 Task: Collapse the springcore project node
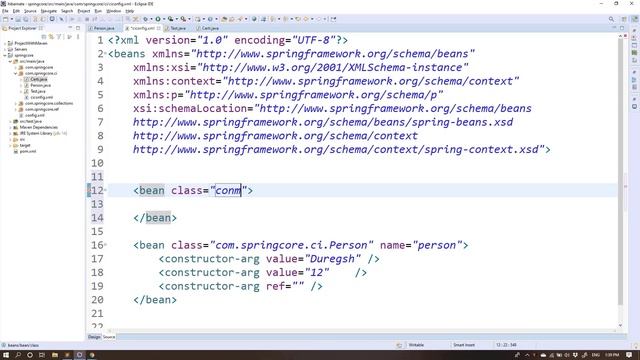point(5,55)
